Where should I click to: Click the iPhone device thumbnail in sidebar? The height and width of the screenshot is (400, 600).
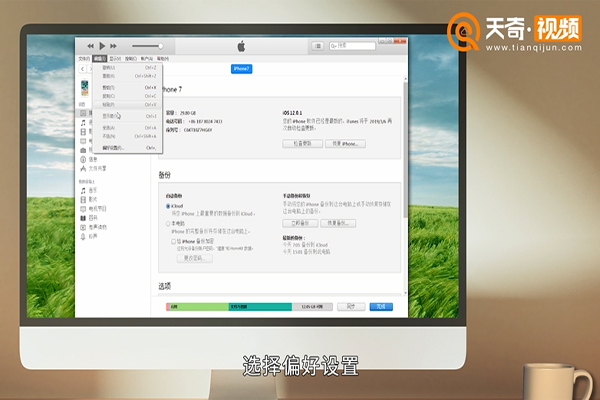(85, 88)
